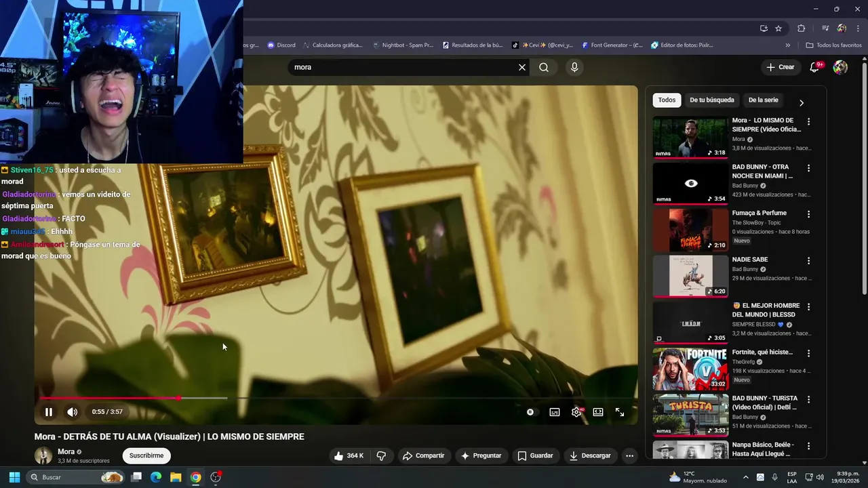868x488 pixels.
Task: Dislike the video
Action: (x=381, y=455)
